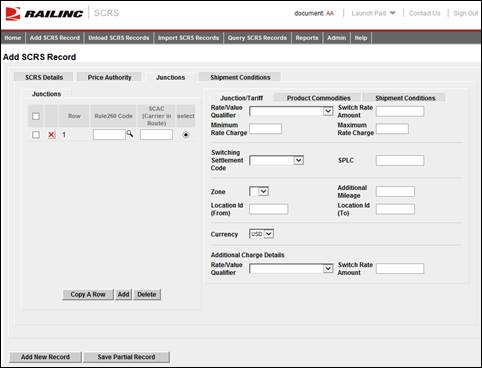
Task: Click the Add button under Junctions
Action: click(x=123, y=294)
